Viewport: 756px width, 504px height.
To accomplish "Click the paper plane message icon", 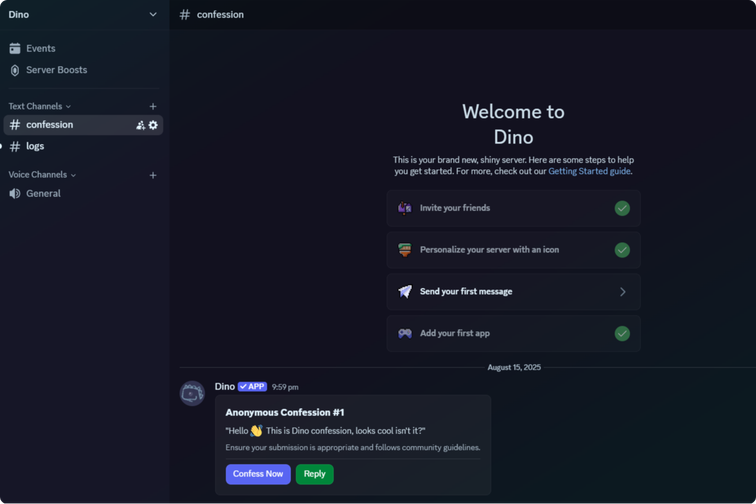I will point(405,291).
